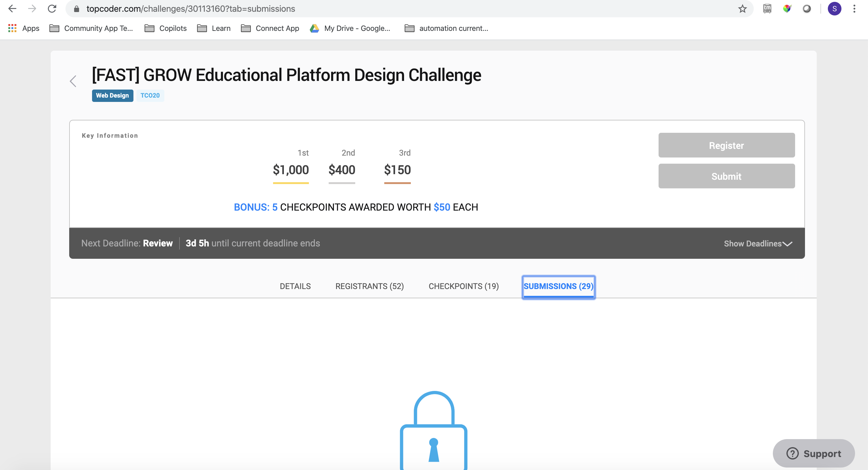Open the Support help button
Screen dimensions: 868x470
[813, 454]
